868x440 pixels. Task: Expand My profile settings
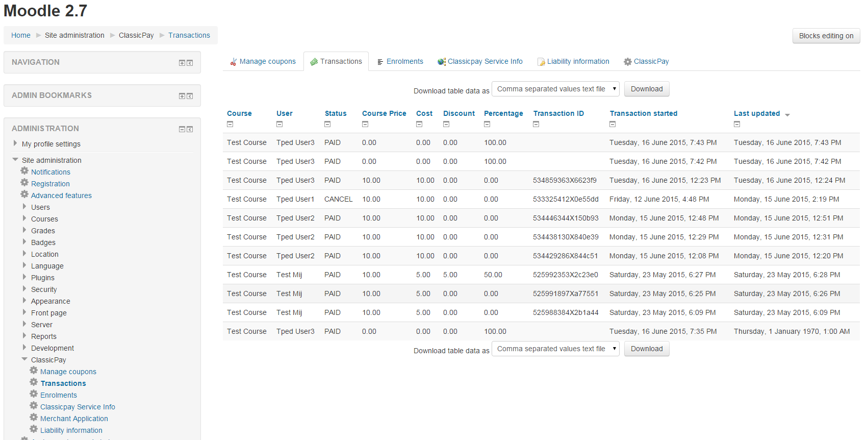pyautogui.click(x=15, y=143)
